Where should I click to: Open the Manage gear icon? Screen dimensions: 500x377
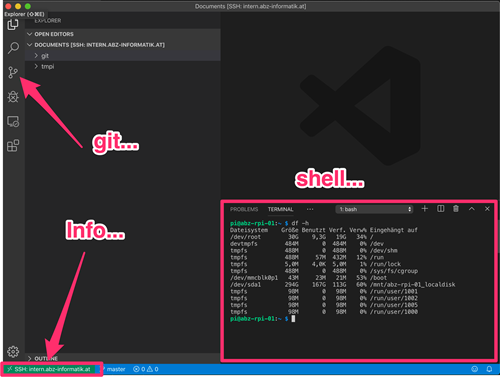[x=13, y=351]
